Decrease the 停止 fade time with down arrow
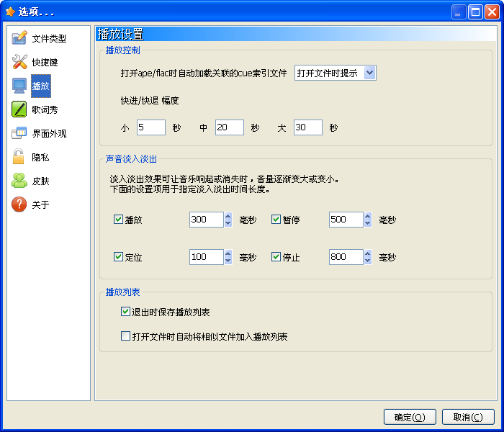Viewport: 504px width, 432px height. coord(367,261)
